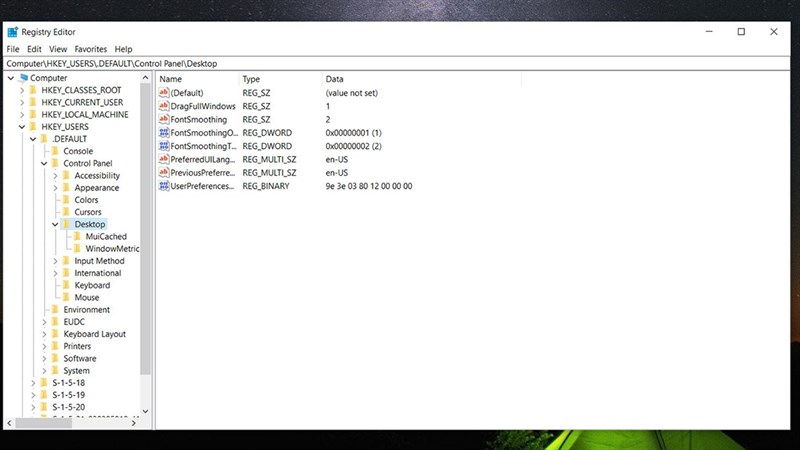Click the Colors folder icon
The width and height of the screenshot is (800, 450).
click(66, 200)
